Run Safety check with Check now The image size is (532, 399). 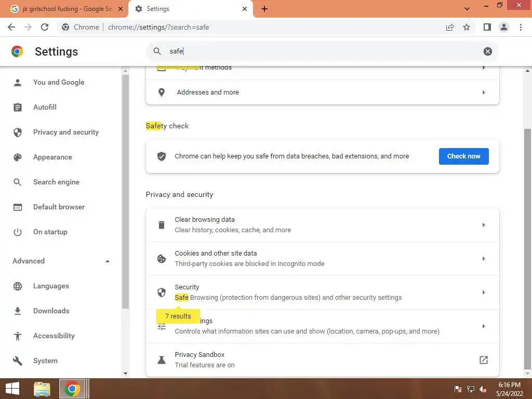(x=463, y=156)
